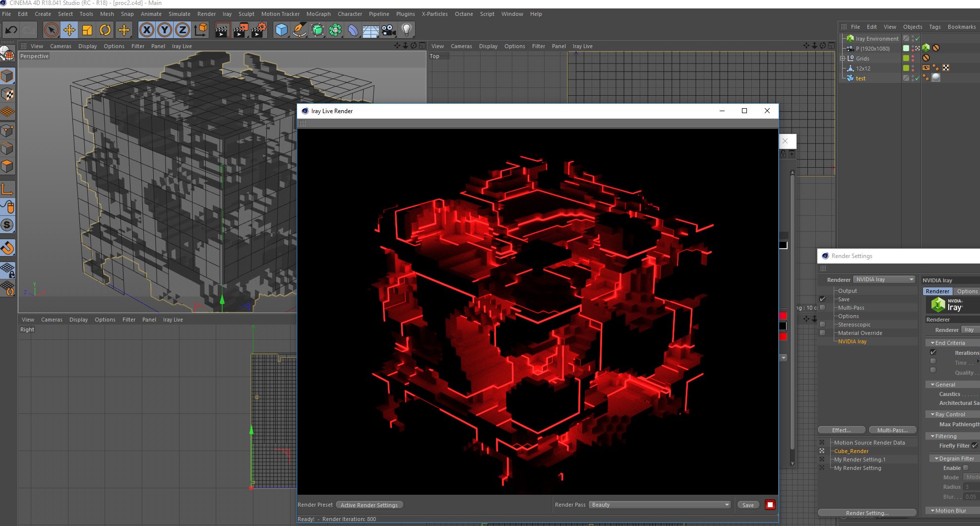Stop the Iray Live render
The image size is (980, 526).
coord(770,505)
